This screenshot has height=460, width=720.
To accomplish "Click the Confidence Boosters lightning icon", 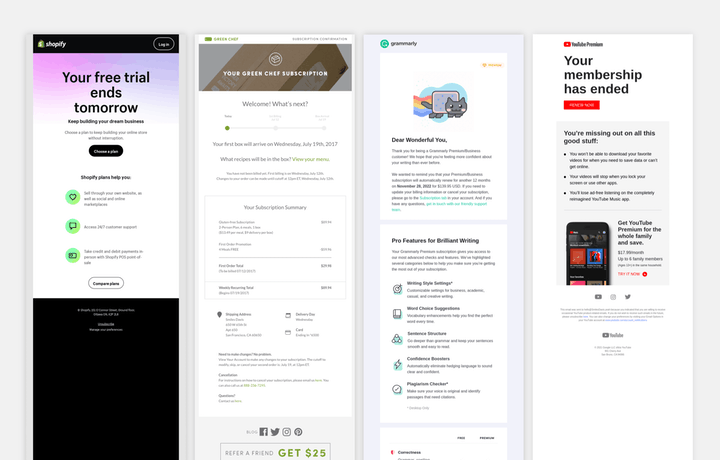I will (397, 365).
